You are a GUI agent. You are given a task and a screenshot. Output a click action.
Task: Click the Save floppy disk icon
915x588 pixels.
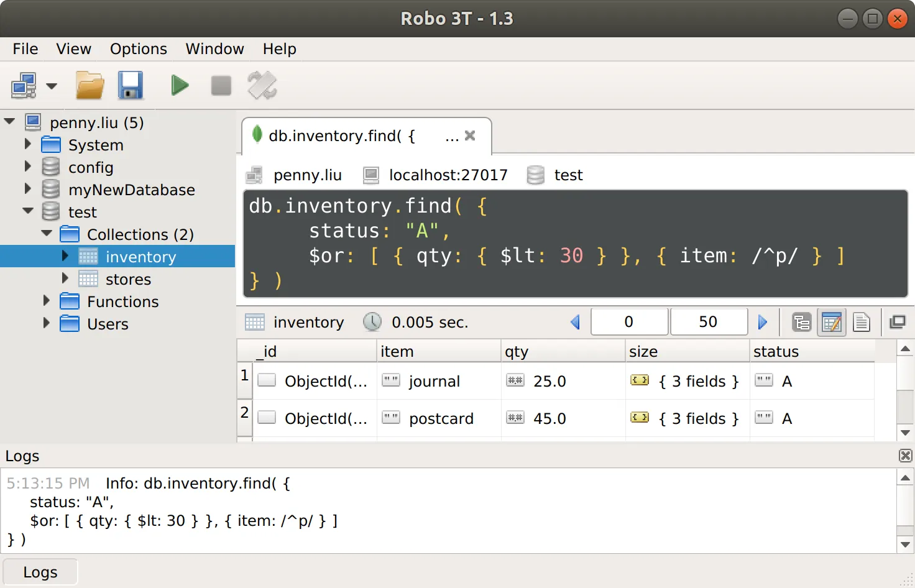[131, 86]
